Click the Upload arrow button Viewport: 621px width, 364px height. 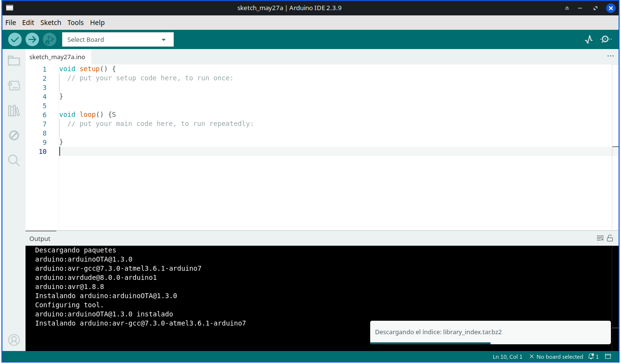(32, 39)
